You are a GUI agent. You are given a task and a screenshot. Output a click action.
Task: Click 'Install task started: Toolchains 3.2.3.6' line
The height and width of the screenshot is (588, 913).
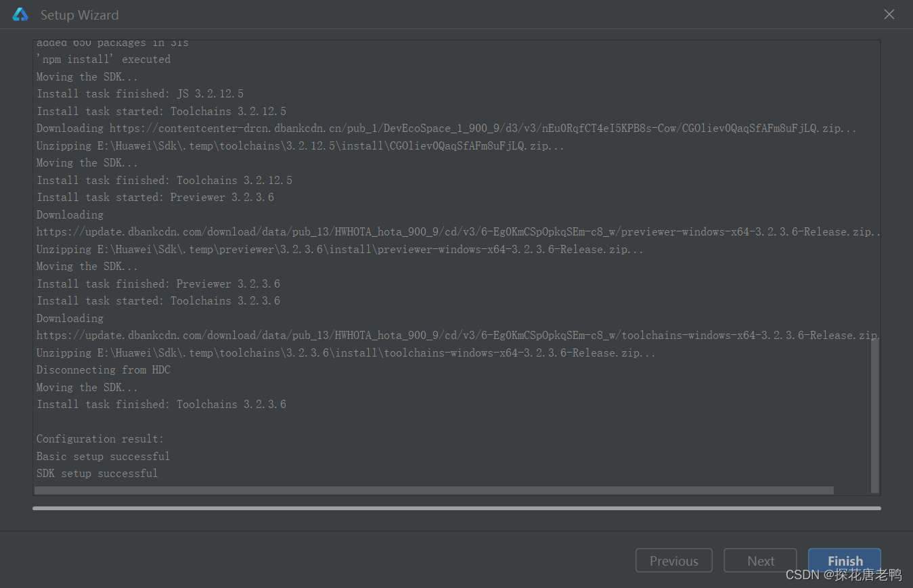[x=158, y=301]
